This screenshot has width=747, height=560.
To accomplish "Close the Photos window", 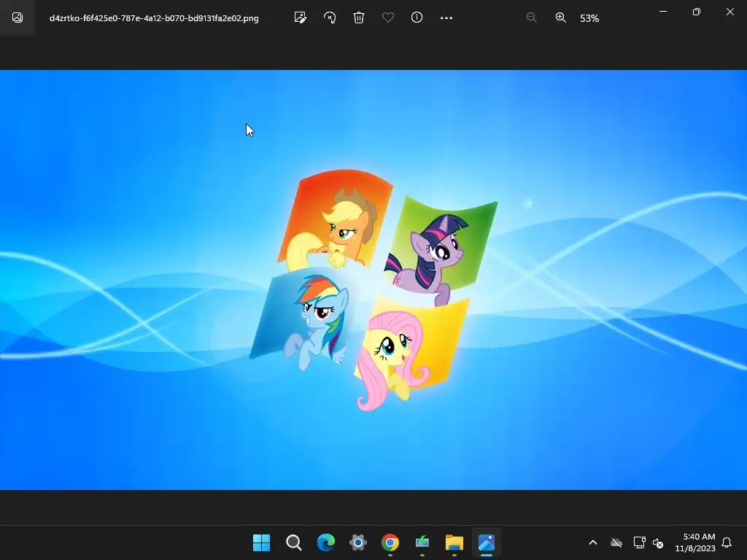I will 729,12.
